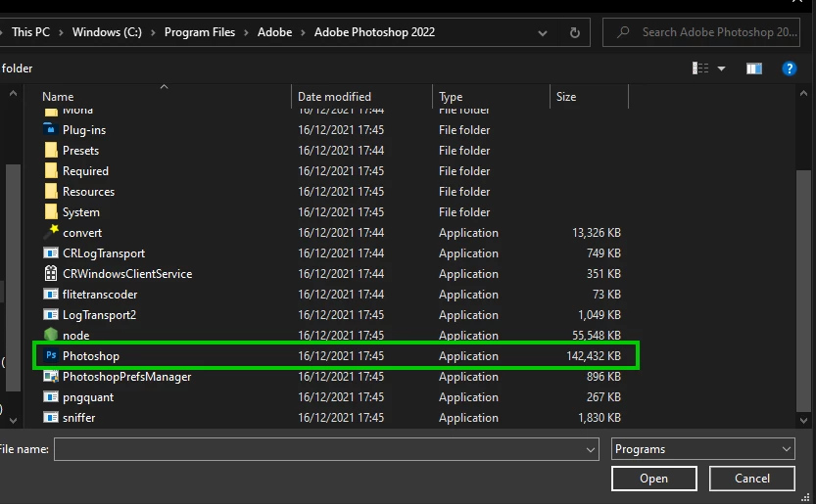The height and width of the screenshot is (504, 816).
Task: Click the File name input field
Action: coord(326,449)
